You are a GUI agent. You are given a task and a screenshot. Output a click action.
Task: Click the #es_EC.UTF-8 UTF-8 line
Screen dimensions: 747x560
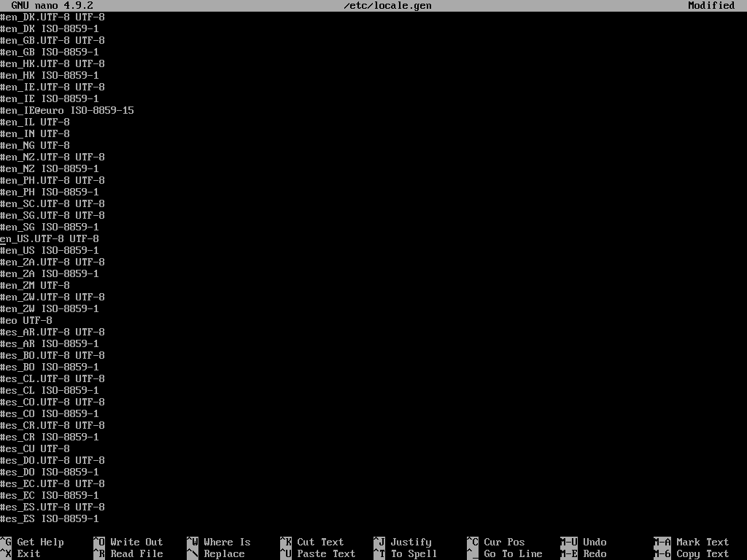coord(53,484)
